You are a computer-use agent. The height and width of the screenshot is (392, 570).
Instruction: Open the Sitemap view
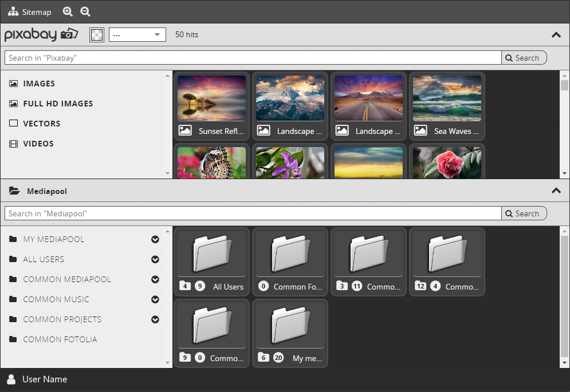click(29, 12)
